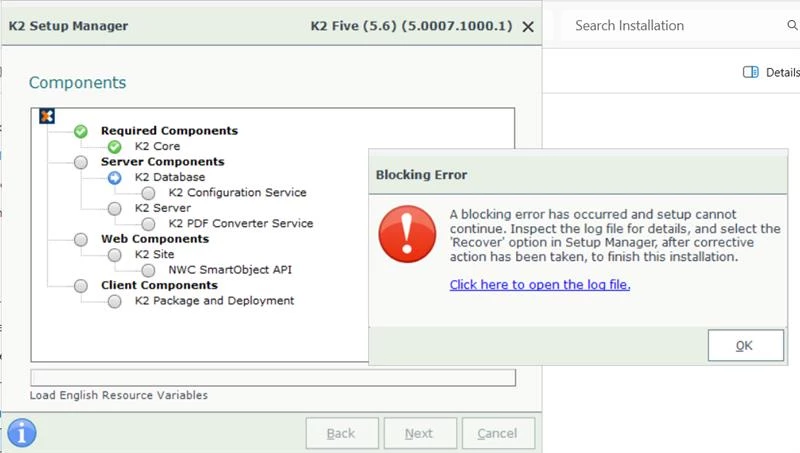Click the search magnifier icon in Search Installation
The height and width of the screenshot is (453, 800).
coord(792,25)
